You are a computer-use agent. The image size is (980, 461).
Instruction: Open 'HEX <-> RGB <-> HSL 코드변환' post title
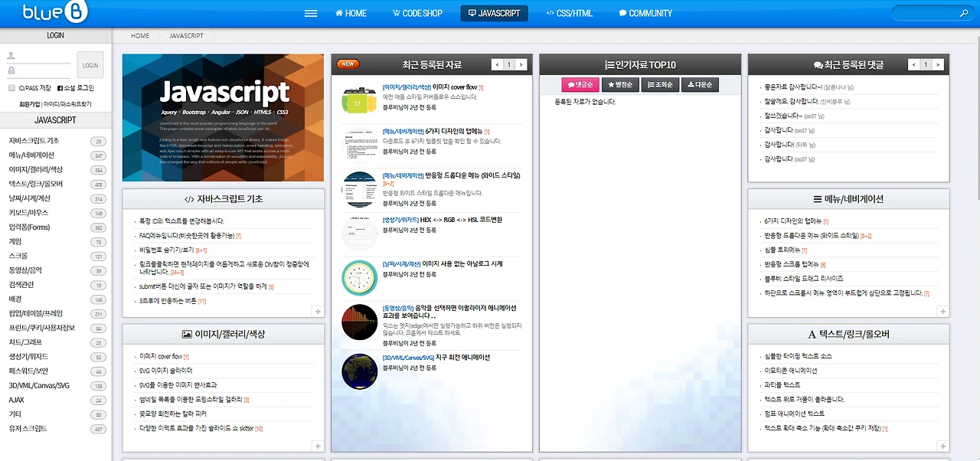[x=462, y=221]
